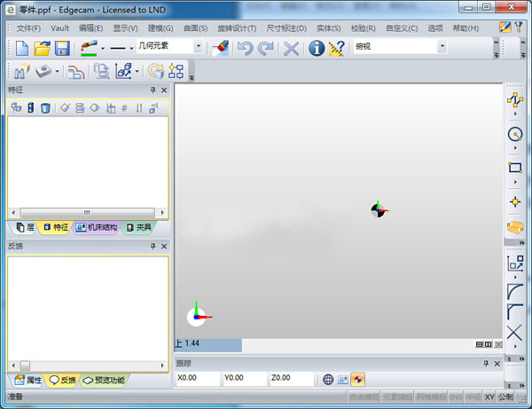Click the open folder icon
The height and width of the screenshot is (409, 532).
point(43,48)
